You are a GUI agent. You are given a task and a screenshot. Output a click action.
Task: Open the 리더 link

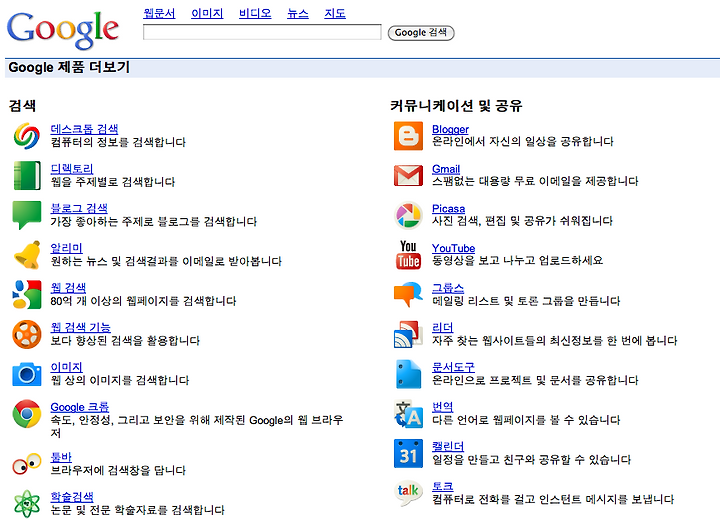point(443,327)
